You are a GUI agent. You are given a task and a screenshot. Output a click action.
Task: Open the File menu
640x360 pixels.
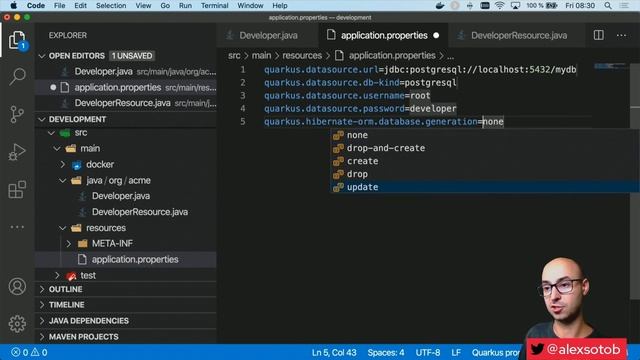[x=60, y=5]
